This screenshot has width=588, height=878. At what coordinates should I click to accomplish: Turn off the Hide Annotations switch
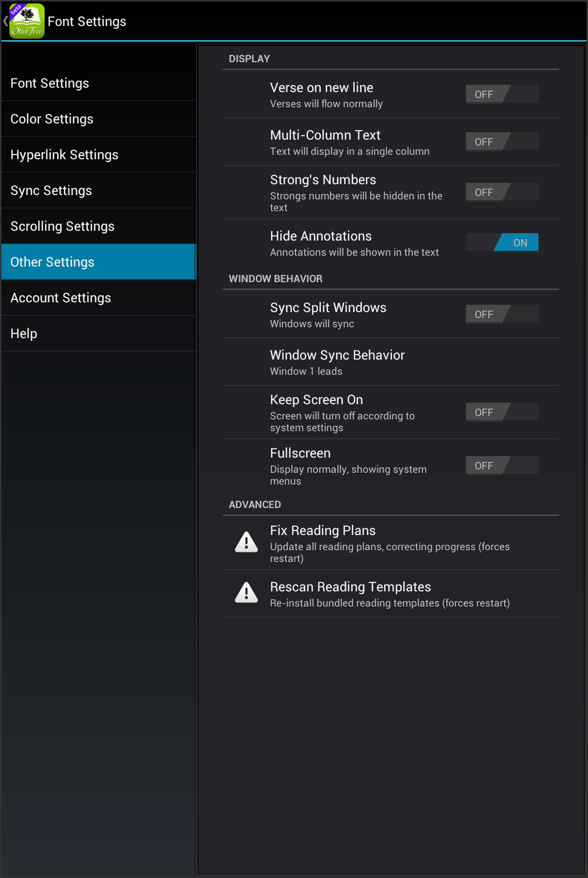[x=502, y=243]
